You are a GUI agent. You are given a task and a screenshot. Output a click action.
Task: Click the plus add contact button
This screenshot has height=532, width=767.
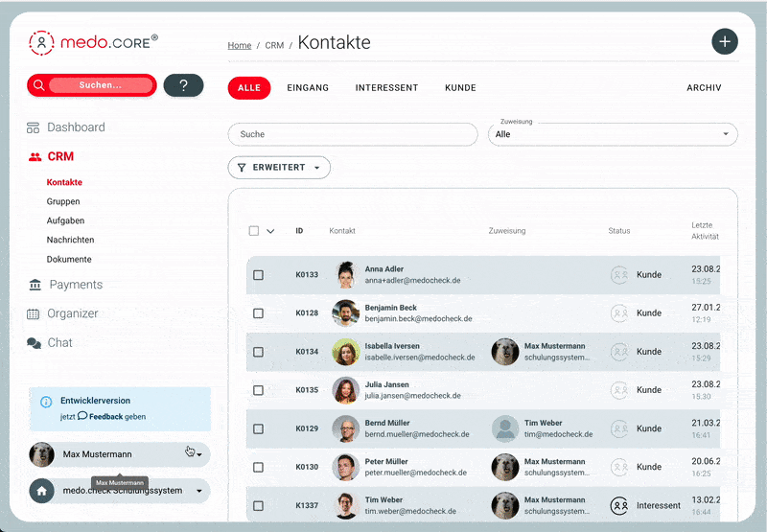tap(725, 41)
